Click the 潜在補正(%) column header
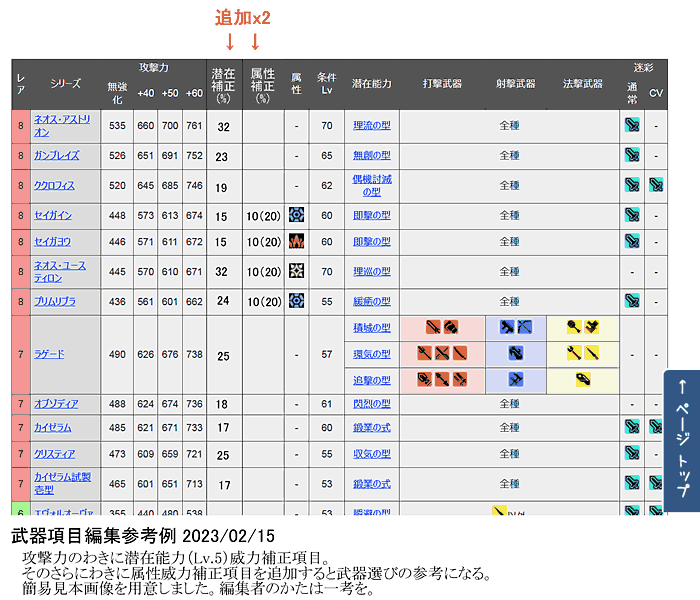This screenshot has width=700, height=600. point(223,85)
